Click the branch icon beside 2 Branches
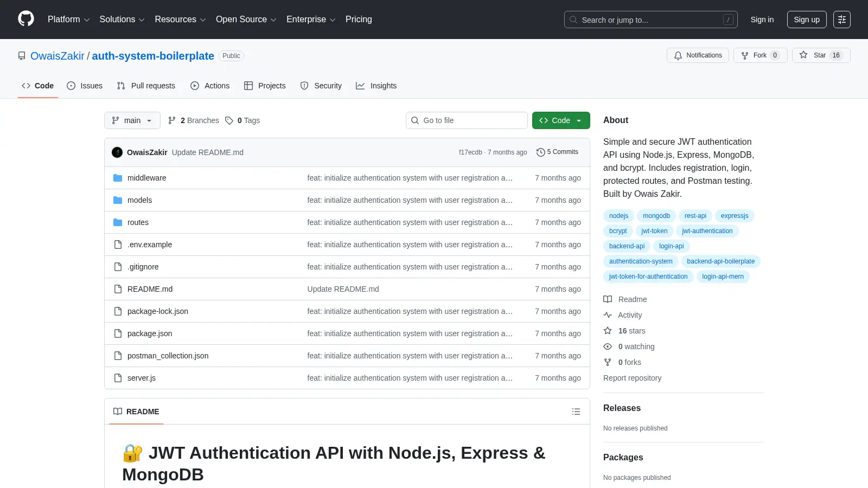Screen dimensions: 868x488 [172, 120]
